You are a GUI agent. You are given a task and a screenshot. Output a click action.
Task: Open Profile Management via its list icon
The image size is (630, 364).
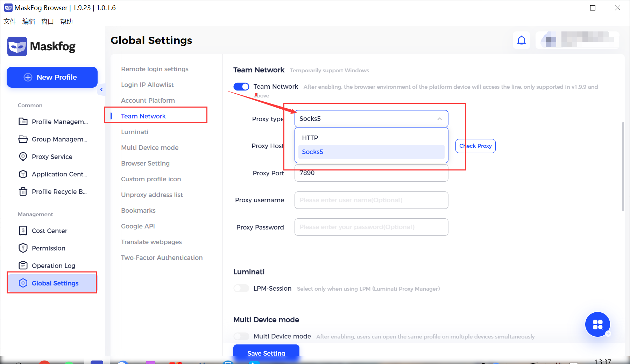(x=23, y=122)
